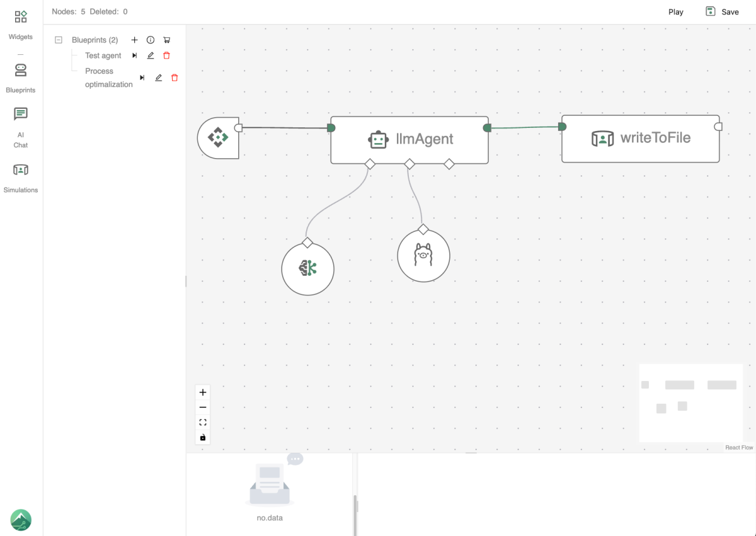Select the writeToFile node
Screen dimensions: 756x536
coord(641,139)
